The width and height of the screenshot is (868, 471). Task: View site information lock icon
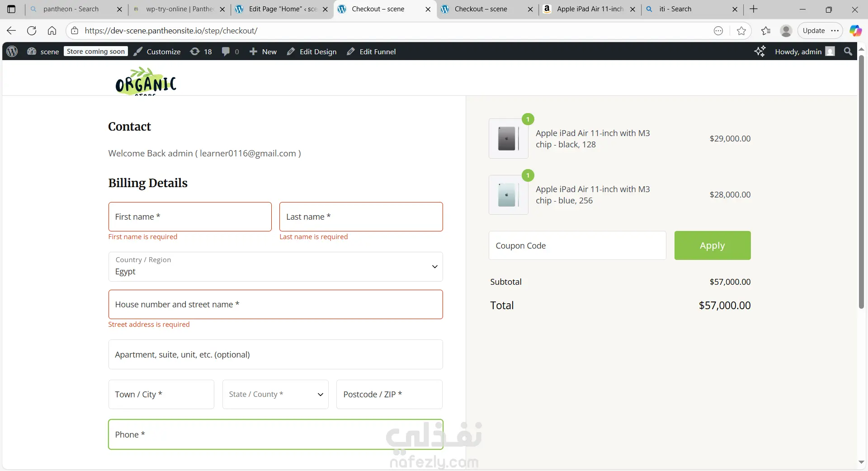pos(75,31)
